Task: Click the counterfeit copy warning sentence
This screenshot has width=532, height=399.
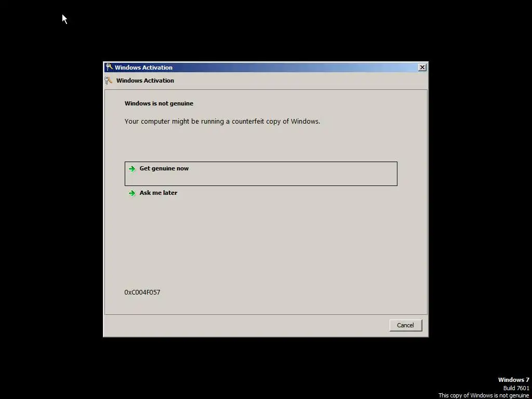Action: point(222,122)
